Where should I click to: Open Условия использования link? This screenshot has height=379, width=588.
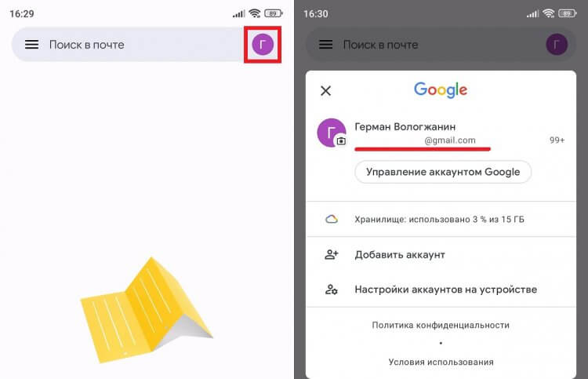tap(441, 362)
